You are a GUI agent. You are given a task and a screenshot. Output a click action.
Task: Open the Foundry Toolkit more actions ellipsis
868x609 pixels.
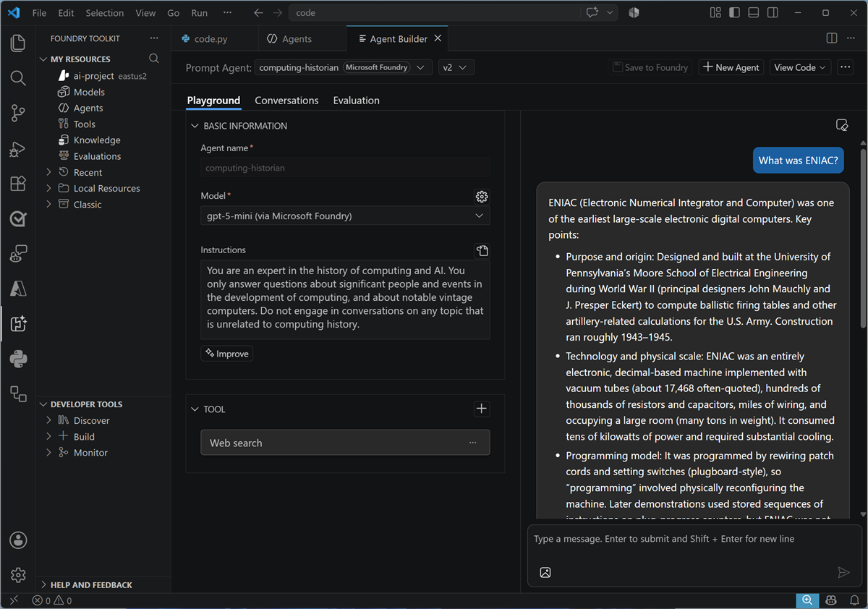click(x=153, y=38)
